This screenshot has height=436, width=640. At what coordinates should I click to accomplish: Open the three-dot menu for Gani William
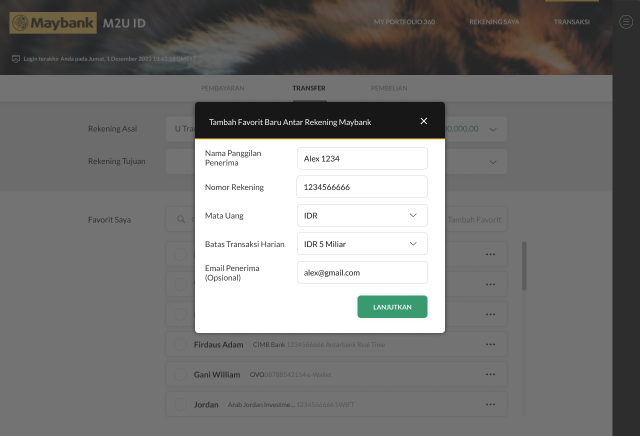pos(490,374)
